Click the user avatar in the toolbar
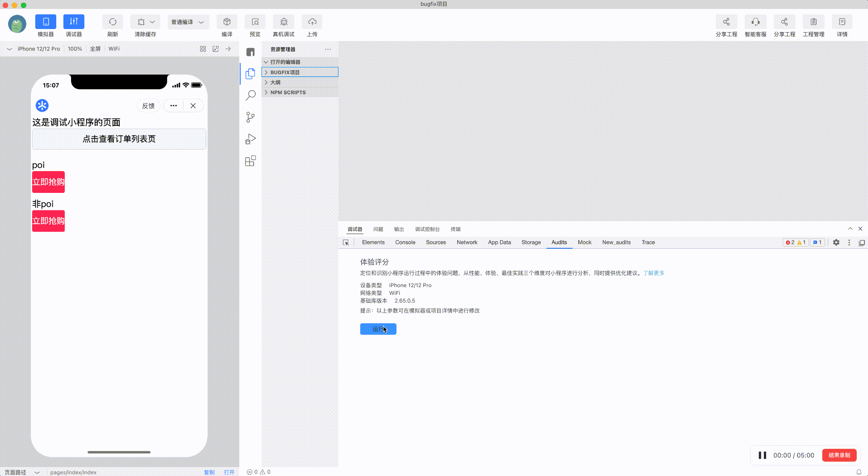 [x=17, y=24]
